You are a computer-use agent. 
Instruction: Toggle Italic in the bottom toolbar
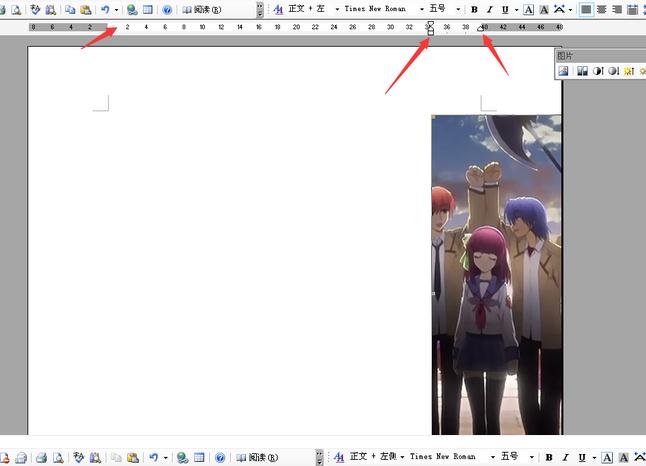point(565,457)
